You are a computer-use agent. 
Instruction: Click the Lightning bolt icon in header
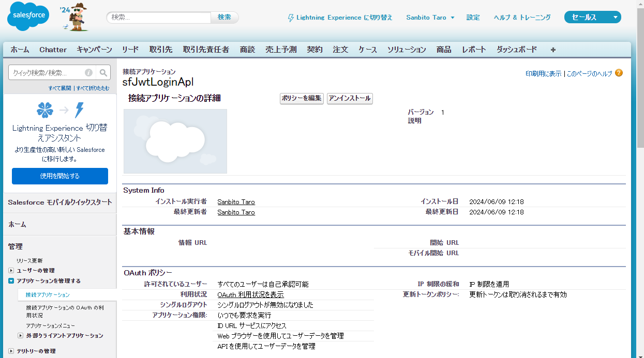pos(291,18)
